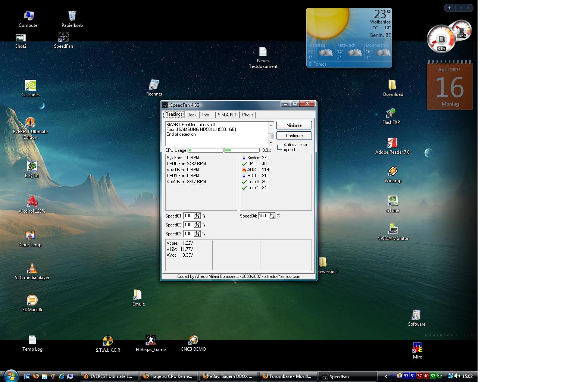Select the NVIDIA Monitor icon
Image resolution: width=588 pixels, height=382 pixels.
392,232
